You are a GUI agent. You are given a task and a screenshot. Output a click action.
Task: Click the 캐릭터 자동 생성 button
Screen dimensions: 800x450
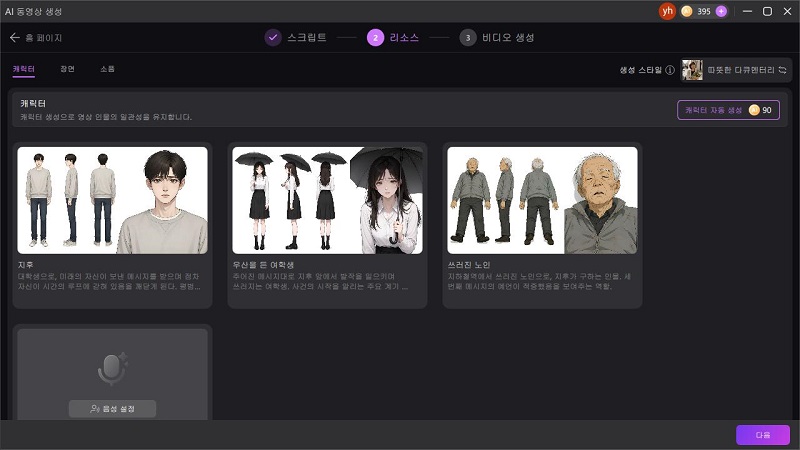coord(728,110)
